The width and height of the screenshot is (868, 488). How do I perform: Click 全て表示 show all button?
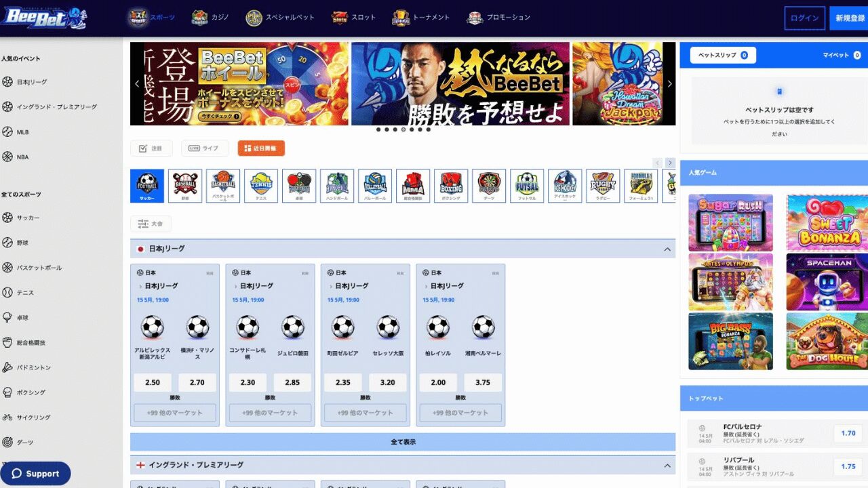[x=403, y=442]
